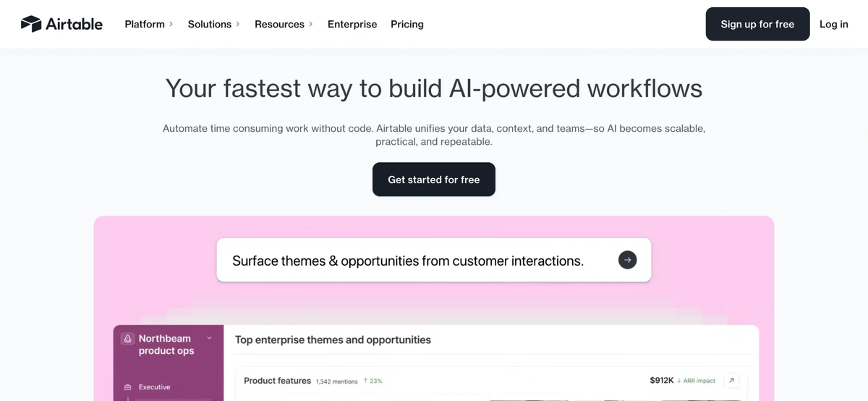Click the Log in link

pyautogui.click(x=833, y=24)
